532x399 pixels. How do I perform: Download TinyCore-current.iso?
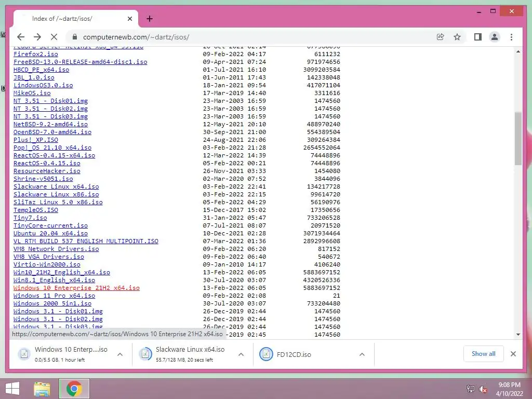(50, 225)
